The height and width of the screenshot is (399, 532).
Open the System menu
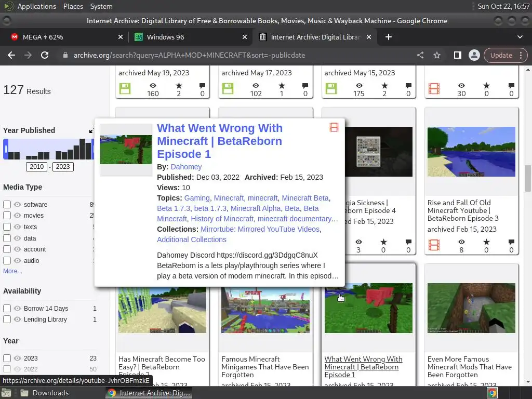click(x=101, y=6)
